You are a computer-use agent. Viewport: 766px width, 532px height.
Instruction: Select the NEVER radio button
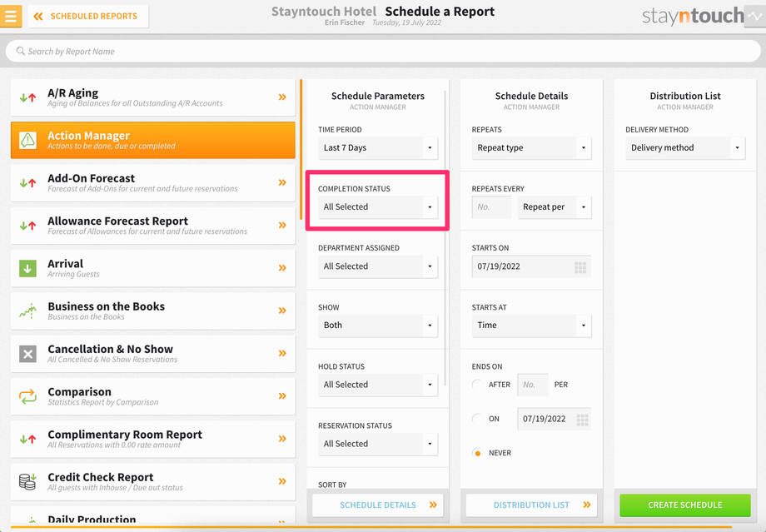click(x=477, y=453)
